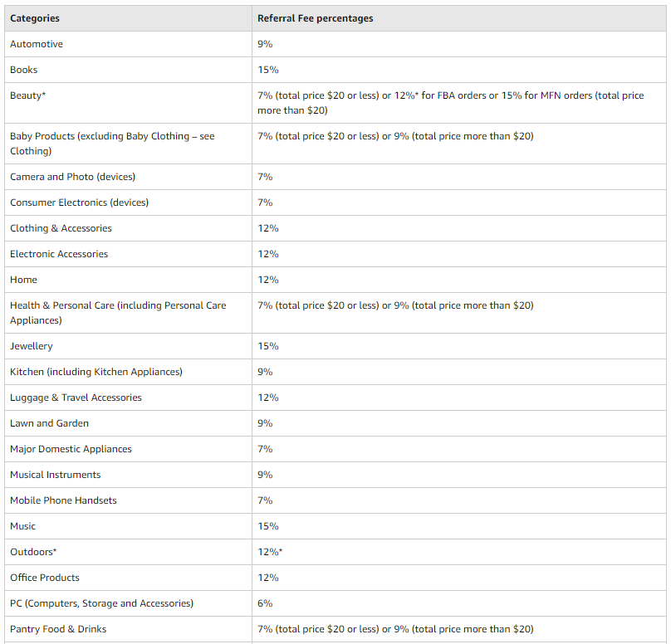
Task: Click the Categories column header
Action: [x=35, y=18]
